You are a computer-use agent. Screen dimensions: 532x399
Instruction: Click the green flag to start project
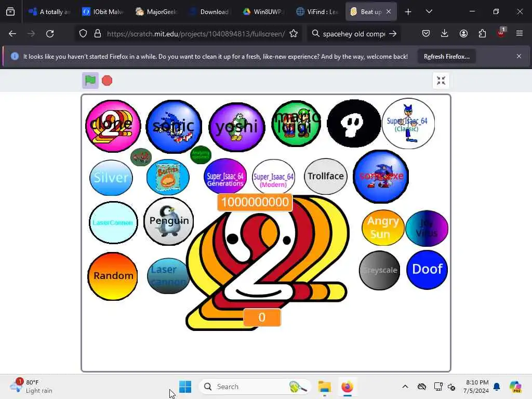click(90, 81)
